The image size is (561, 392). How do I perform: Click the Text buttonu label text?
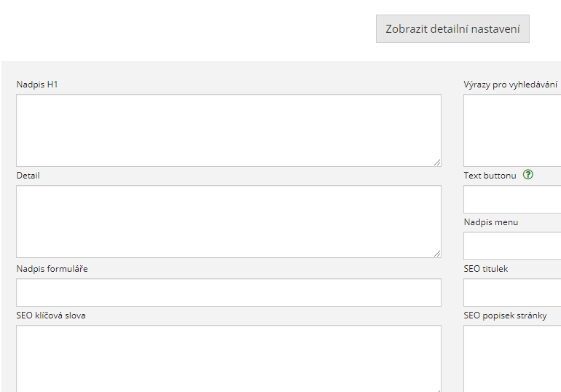pyautogui.click(x=490, y=176)
